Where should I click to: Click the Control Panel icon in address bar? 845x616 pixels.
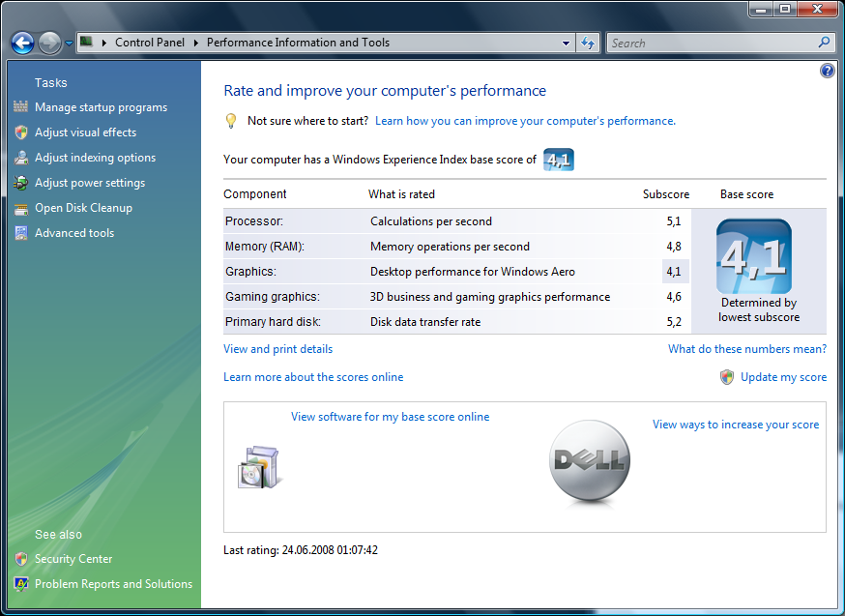click(86, 42)
